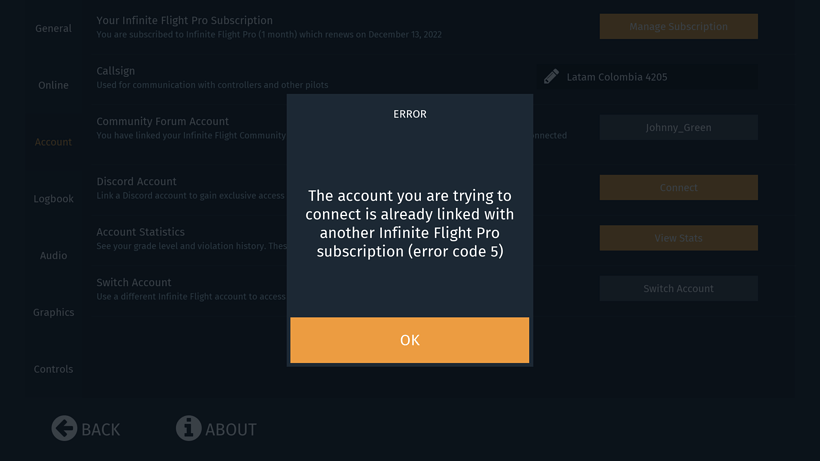Edit the Latam Colombia 4205 callsign field

[x=647, y=77]
